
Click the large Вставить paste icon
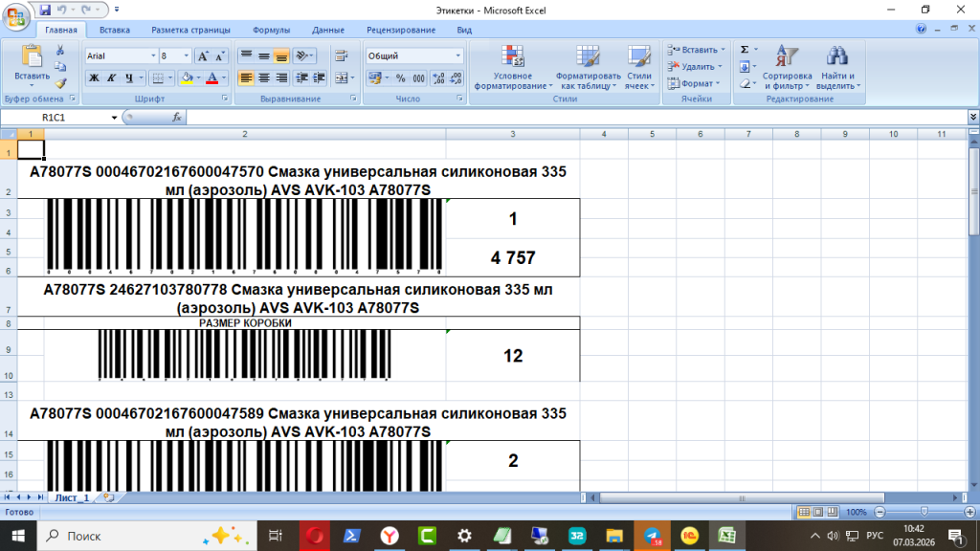point(32,56)
